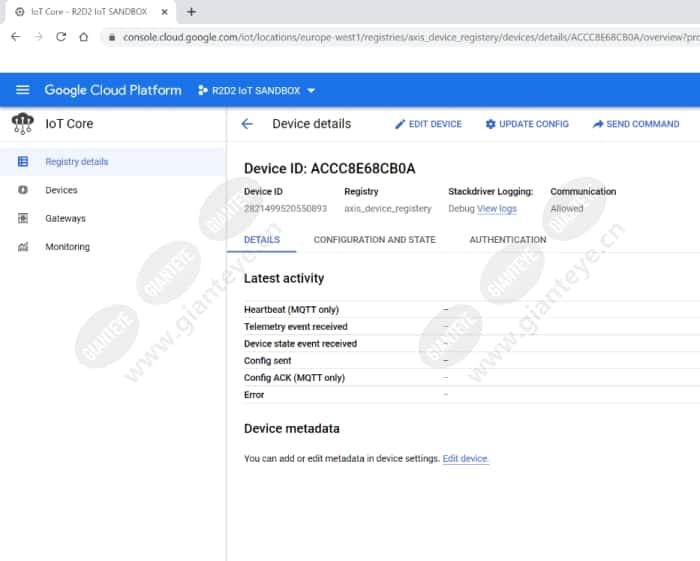The width and height of the screenshot is (700, 561).
Task: Click the gear icon for Update Config
Action: point(490,124)
